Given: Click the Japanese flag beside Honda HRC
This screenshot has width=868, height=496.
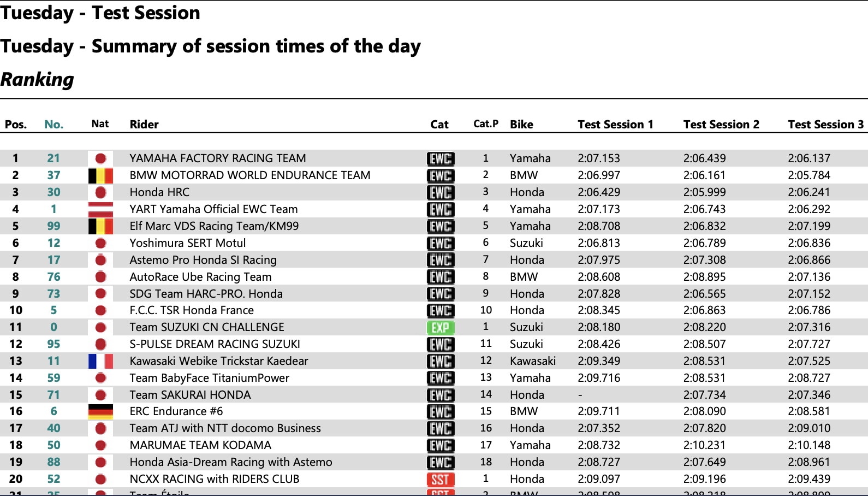Looking at the screenshot, I should [100, 192].
